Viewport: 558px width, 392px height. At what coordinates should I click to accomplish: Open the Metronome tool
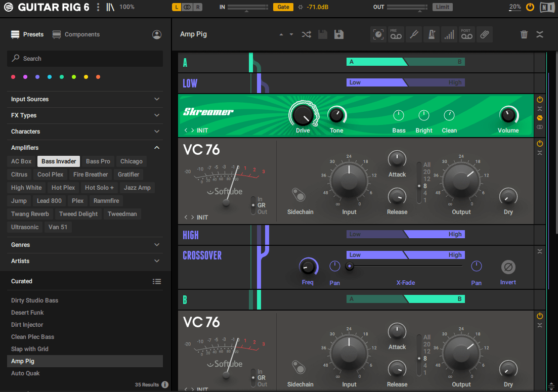[432, 34]
